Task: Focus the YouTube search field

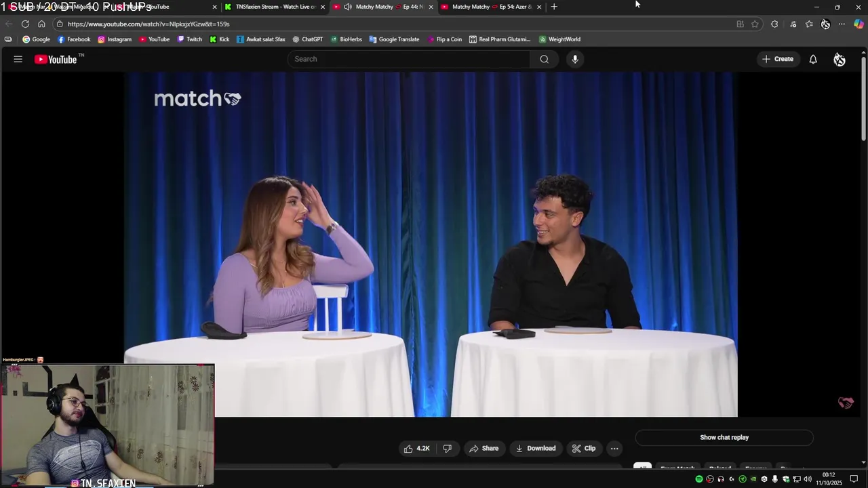Action: tap(409, 59)
